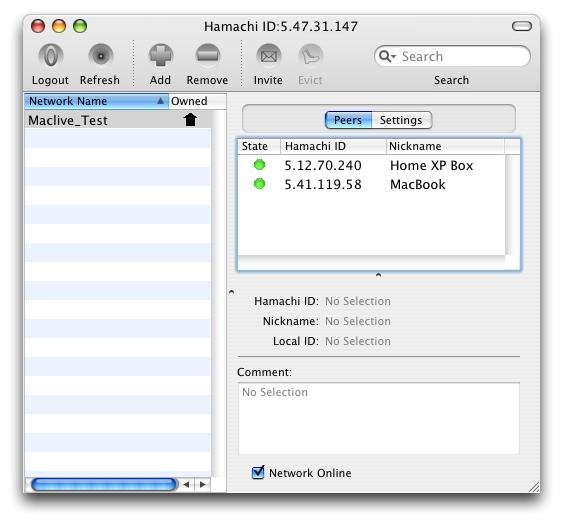Viewport: 562px width, 525px height.
Task: Refresh the Hamachi network list
Action: click(x=101, y=56)
